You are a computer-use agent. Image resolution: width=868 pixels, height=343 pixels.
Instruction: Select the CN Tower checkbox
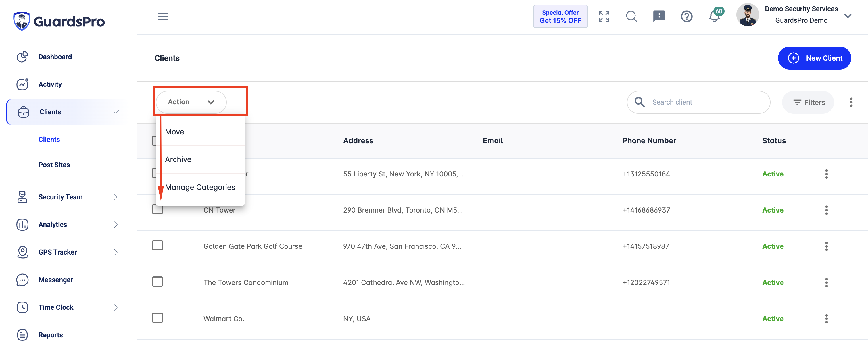pos(157,209)
